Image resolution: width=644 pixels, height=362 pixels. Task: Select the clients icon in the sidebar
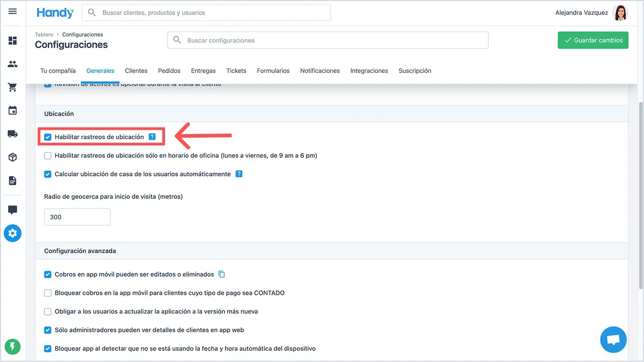12,64
